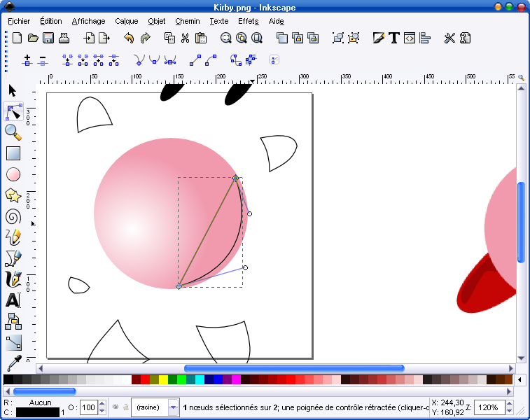
Task: Toggle layer visibility eye icon
Action: click(116, 407)
